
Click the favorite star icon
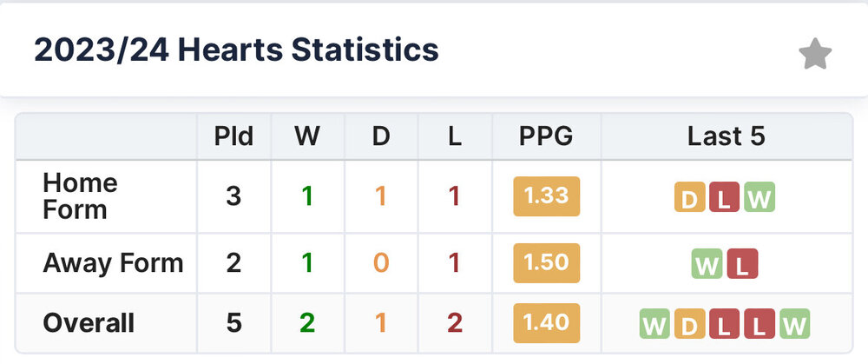[x=814, y=55]
